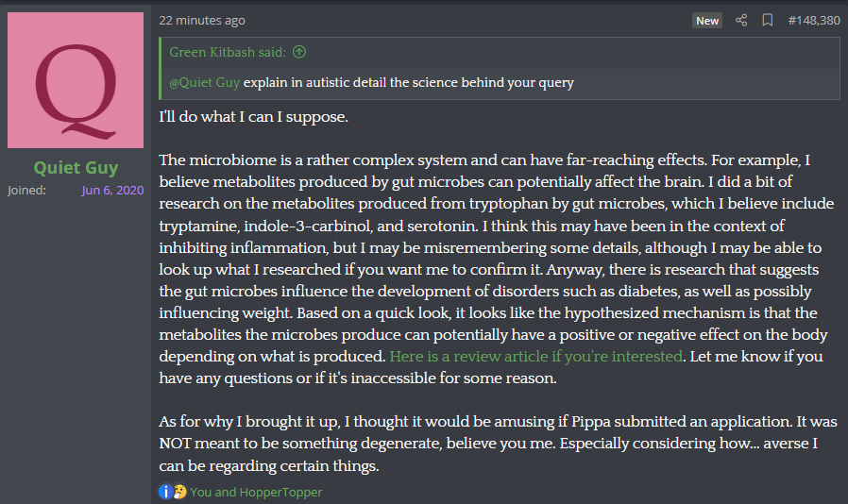Image resolution: width=848 pixels, height=504 pixels.
Task: Click the line "I'll do what I can I suppose."
Action: point(254,117)
